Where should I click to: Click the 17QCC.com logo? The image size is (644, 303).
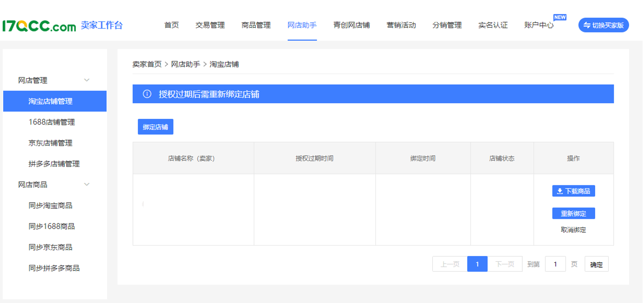click(39, 26)
